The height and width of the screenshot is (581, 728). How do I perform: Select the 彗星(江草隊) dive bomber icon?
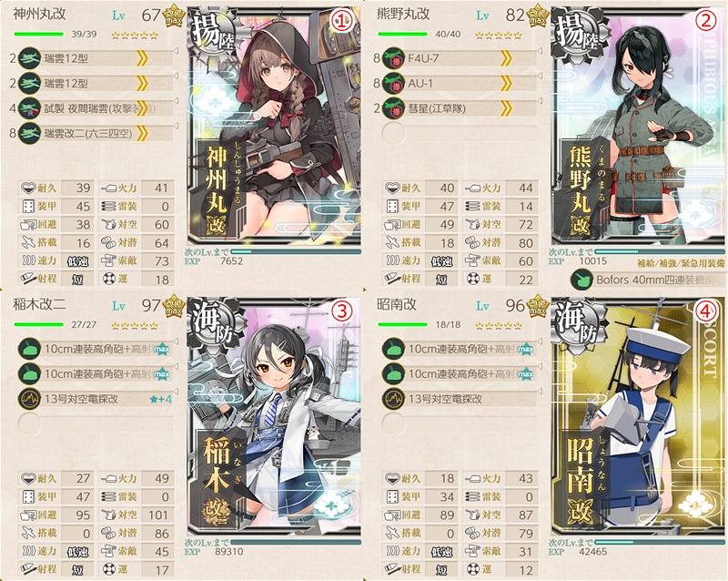pyautogui.click(x=393, y=108)
